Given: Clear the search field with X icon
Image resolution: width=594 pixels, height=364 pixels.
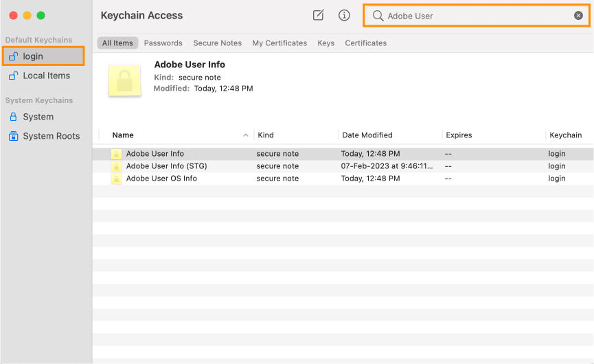Looking at the screenshot, I should pos(578,16).
